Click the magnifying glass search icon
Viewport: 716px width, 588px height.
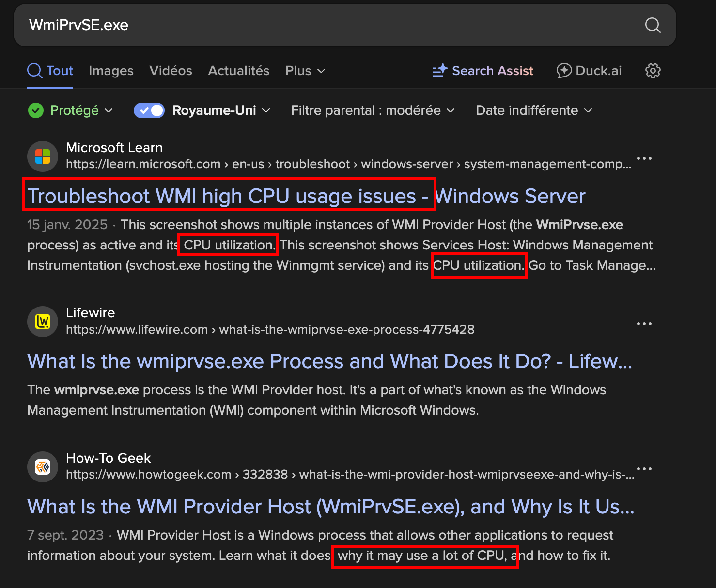pos(653,25)
